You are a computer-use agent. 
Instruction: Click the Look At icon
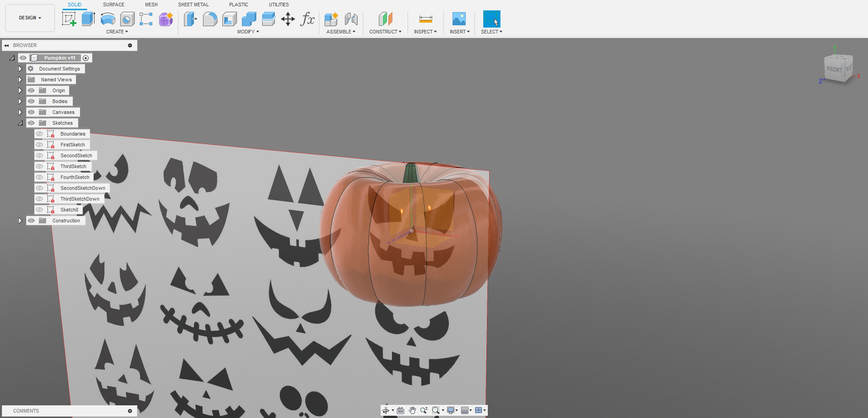click(401, 410)
